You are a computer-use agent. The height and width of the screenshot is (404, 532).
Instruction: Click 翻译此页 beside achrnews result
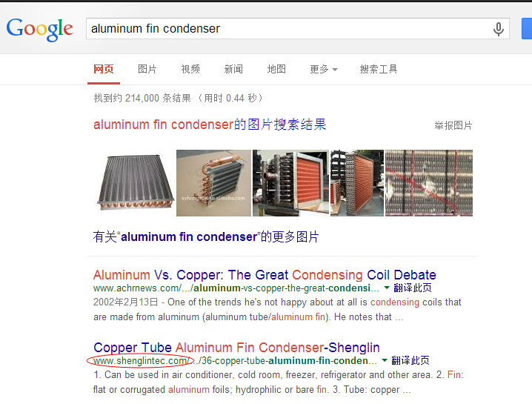tap(413, 288)
